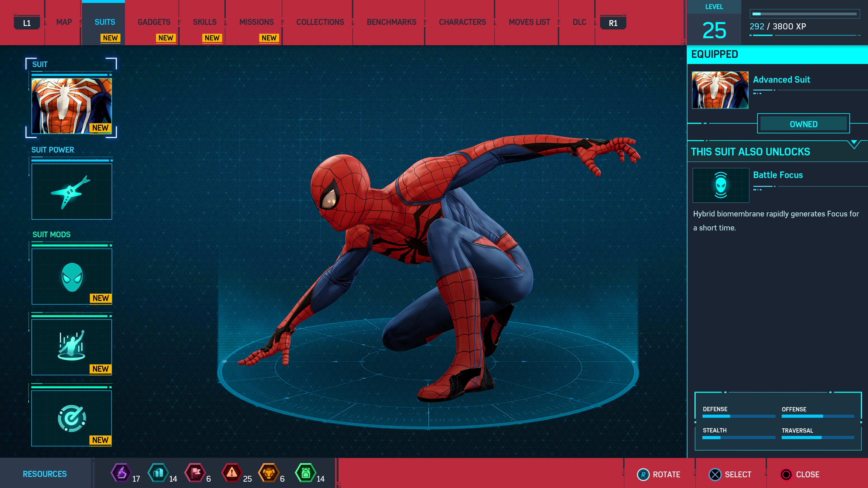
Task: Click the CLOSE circle button icon
Action: tap(786, 474)
